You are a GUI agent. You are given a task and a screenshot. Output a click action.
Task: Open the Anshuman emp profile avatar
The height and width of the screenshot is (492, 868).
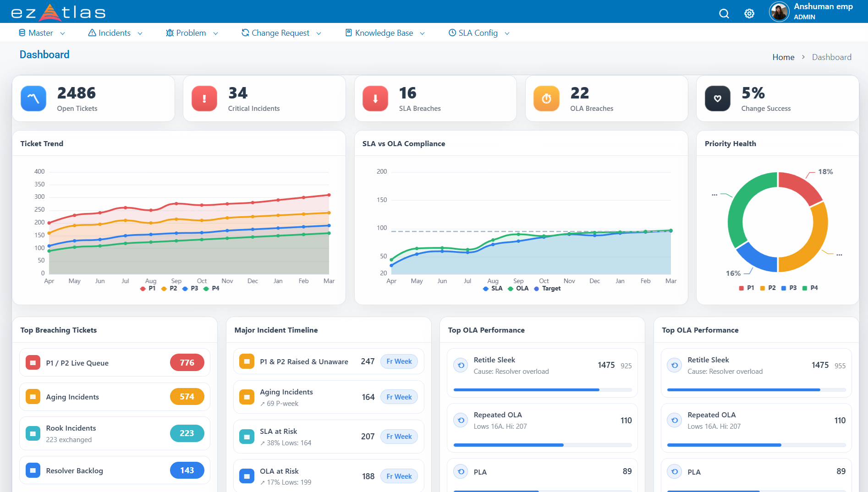(779, 12)
